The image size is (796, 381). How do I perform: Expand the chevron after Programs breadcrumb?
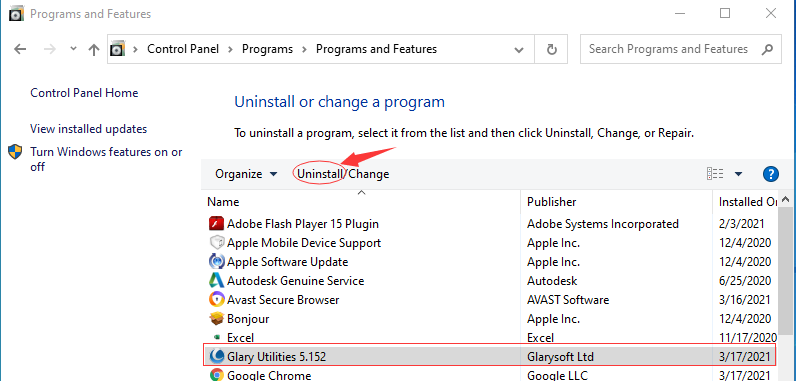[x=305, y=49]
